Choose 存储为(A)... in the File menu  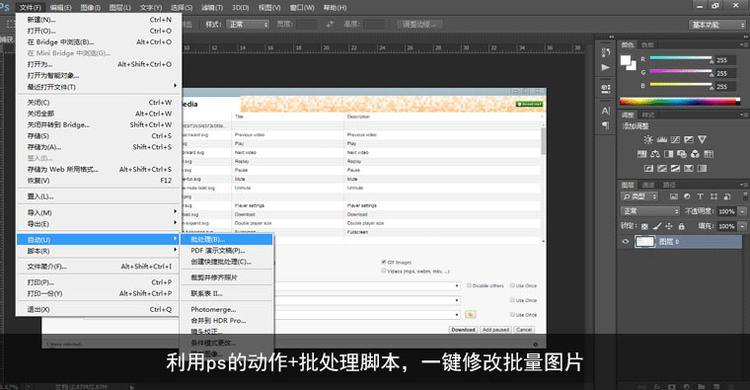(99, 147)
